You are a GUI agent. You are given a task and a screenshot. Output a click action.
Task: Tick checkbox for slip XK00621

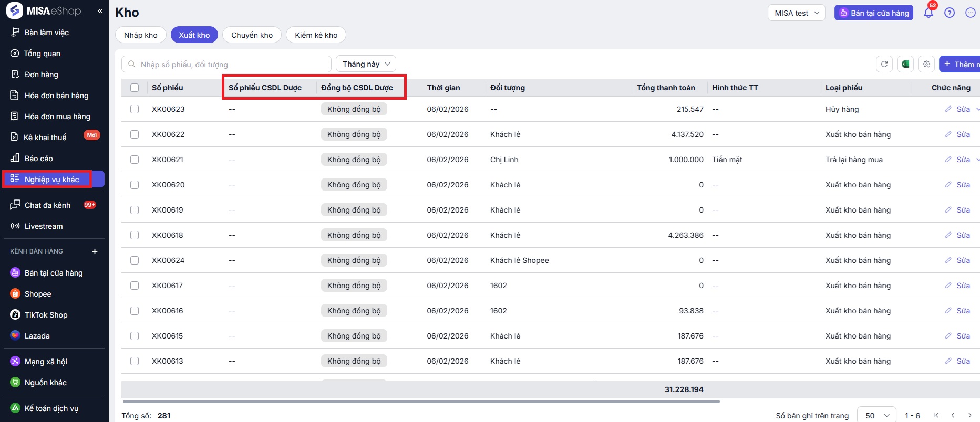[135, 160]
